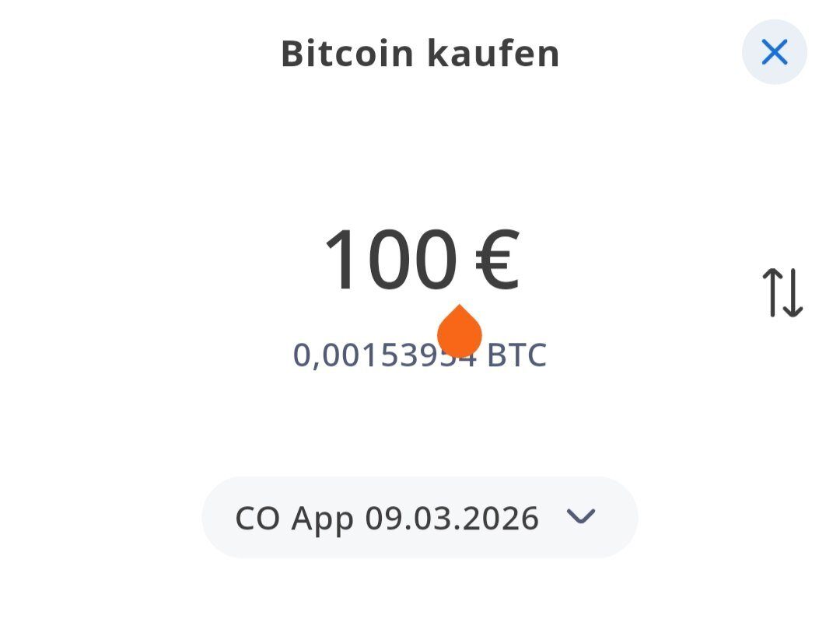Click the date 09.03.2026 in the selector
The width and height of the screenshot is (840, 622).
pos(452,518)
